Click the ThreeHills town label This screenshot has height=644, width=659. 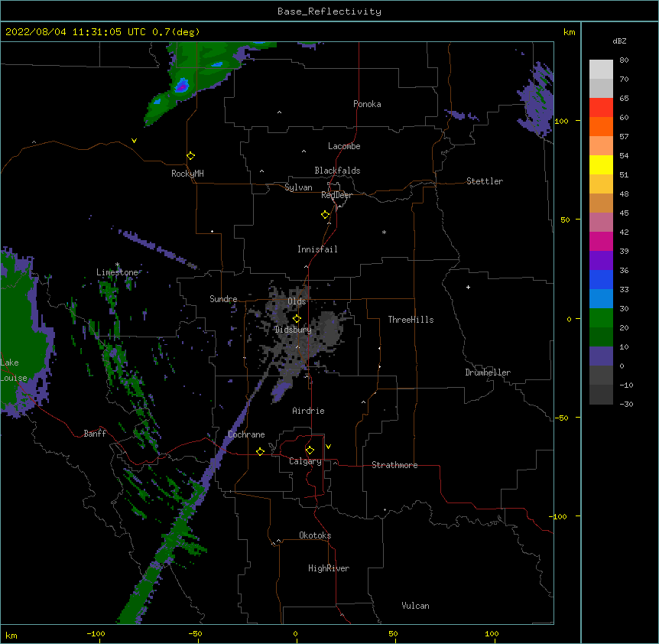pos(411,320)
